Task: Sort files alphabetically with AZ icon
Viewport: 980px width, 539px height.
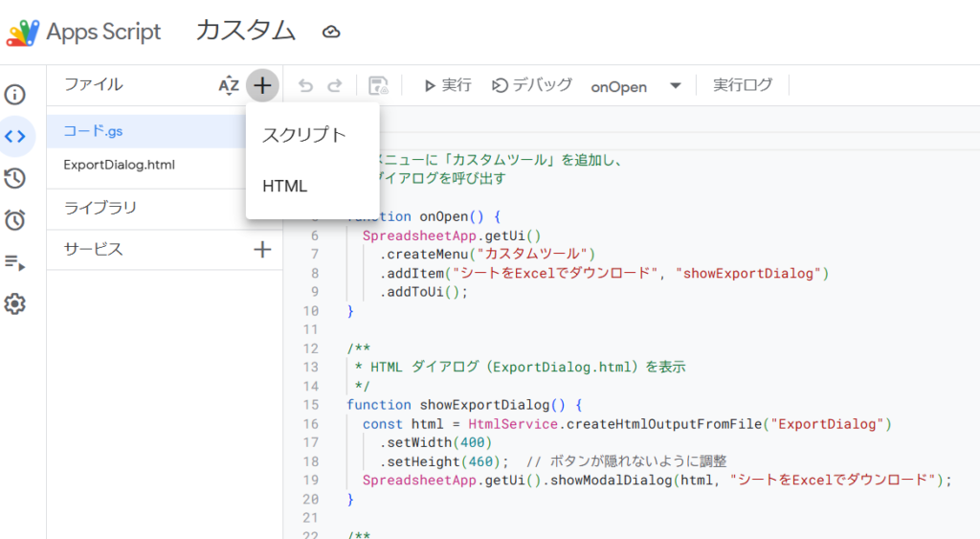Action: tap(229, 85)
